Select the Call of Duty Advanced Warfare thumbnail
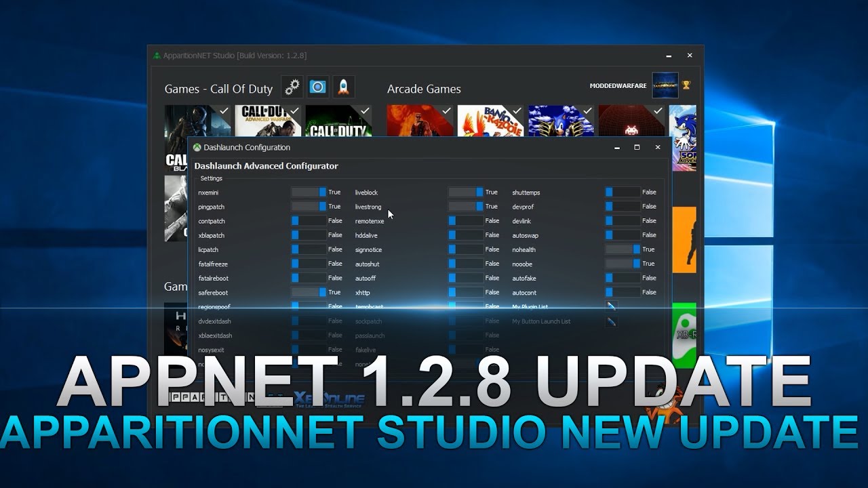 click(x=268, y=121)
